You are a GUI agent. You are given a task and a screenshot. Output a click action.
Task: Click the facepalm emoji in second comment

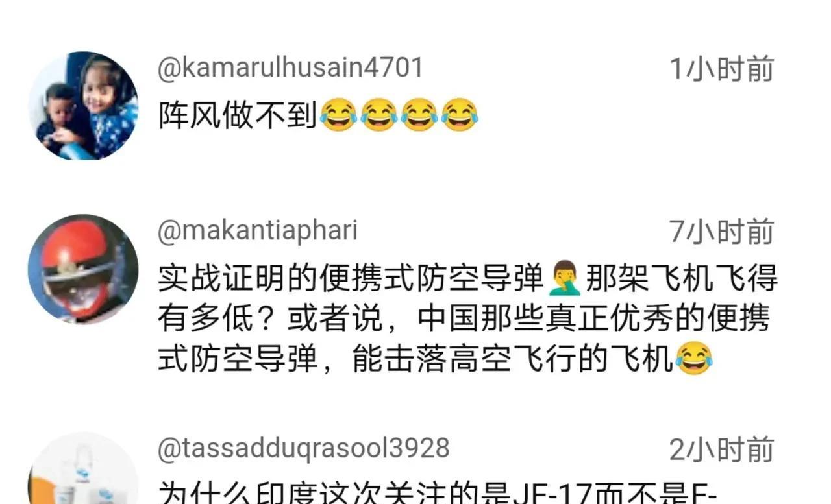coord(564,280)
